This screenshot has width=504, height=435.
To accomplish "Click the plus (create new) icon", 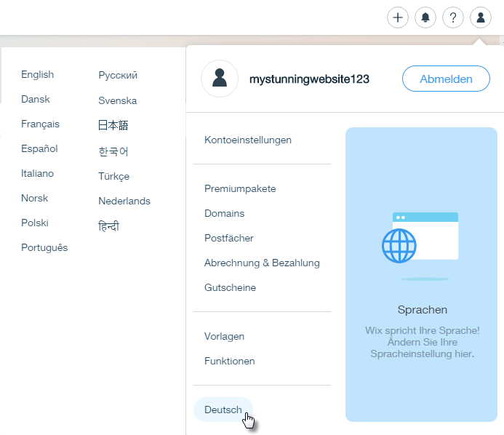I will tap(397, 17).
